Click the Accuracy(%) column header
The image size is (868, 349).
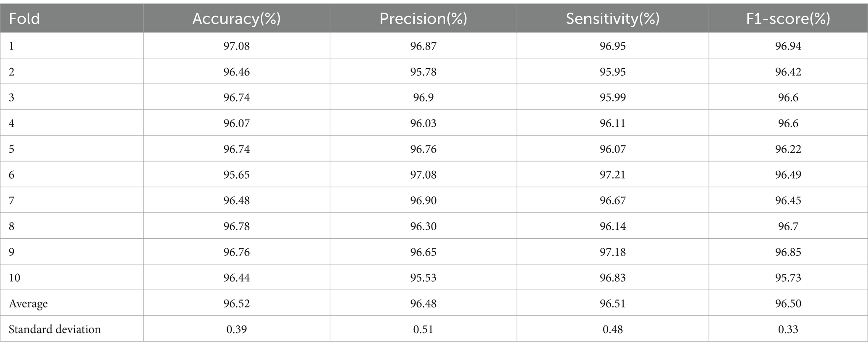pos(236,19)
